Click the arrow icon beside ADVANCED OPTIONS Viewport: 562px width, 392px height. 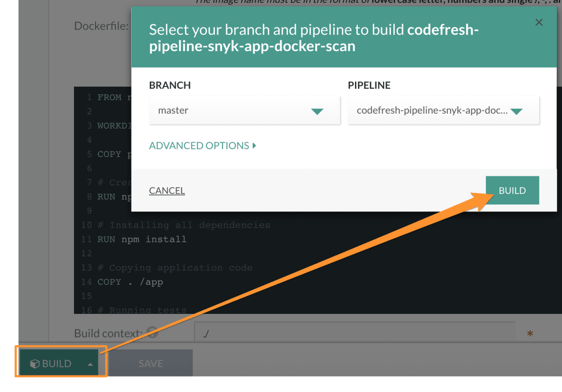[254, 145]
